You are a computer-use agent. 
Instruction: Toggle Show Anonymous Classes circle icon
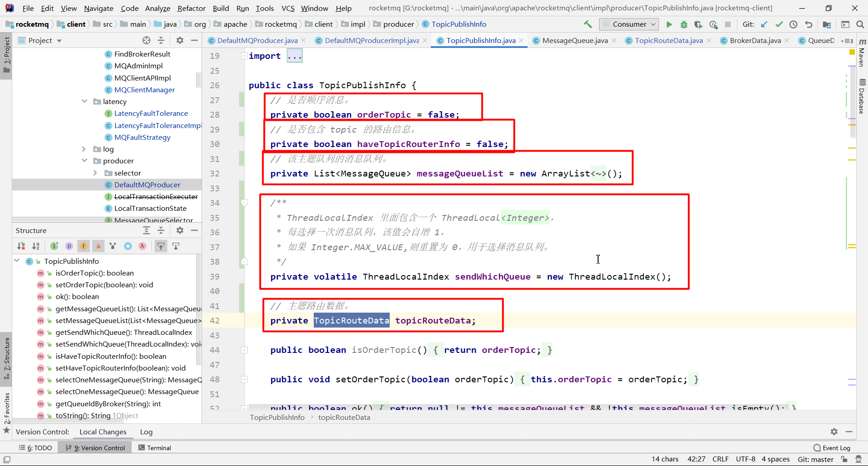[x=128, y=246]
